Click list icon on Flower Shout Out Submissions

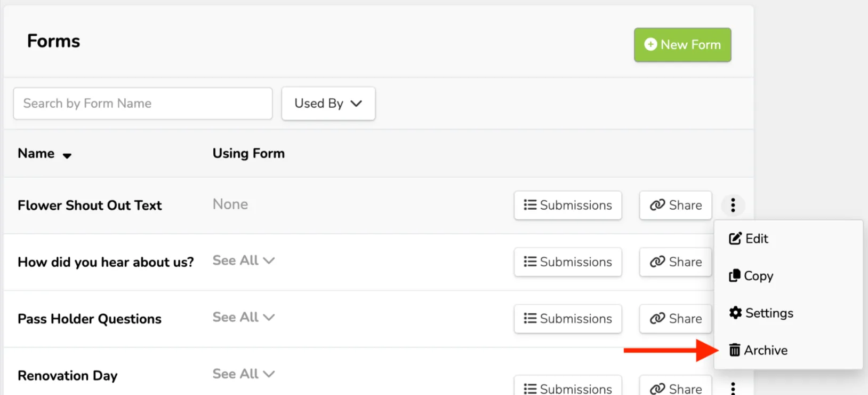pyautogui.click(x=530, y=205)
